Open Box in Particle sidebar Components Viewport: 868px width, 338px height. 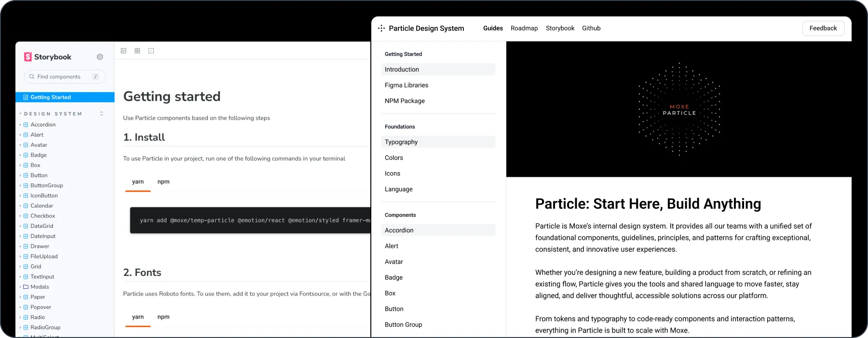(438, 294)
